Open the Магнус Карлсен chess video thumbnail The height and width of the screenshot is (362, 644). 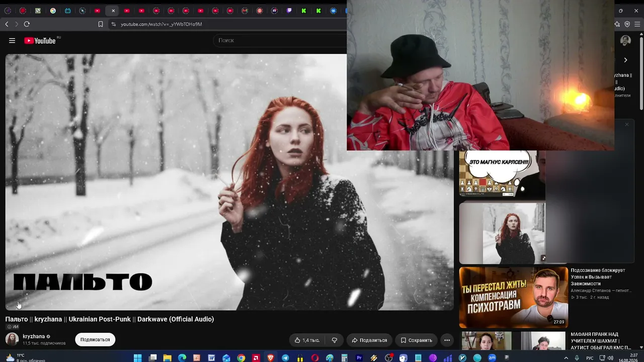tap(502, 174)
